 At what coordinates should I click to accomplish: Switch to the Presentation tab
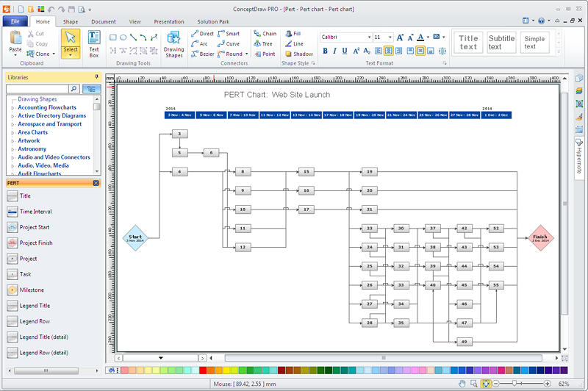point(169,22)
